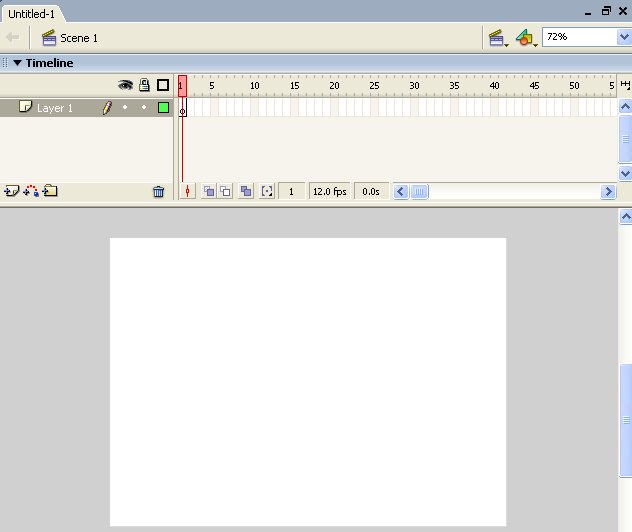Image resolution: width=632 pixels, height=532 pixels.
Task: Collapse the Timeline panel triangle
Action: click(x=17, y=63)
